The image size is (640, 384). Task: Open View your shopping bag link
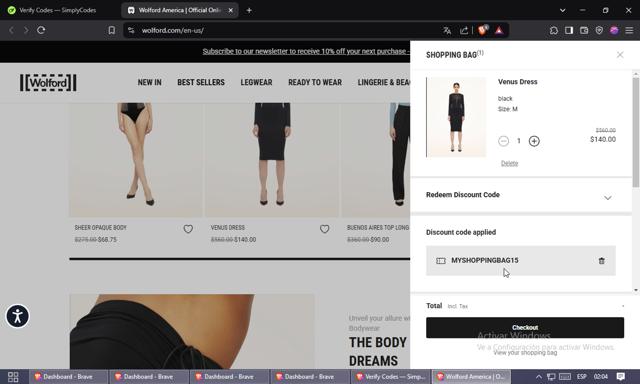coord(525,352)
